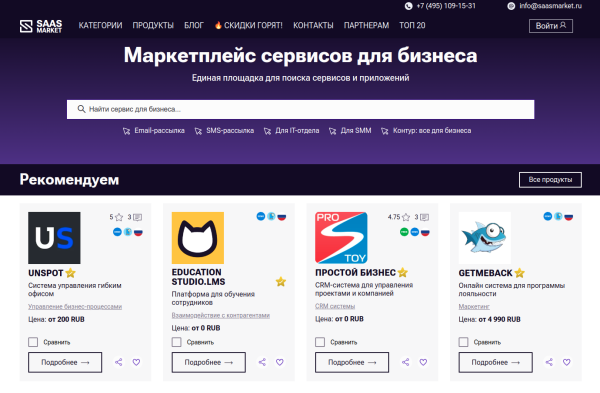The height and width of the screenshot is (393, 600).
Task: Click Подробнее on the GetMeBack card
Action: click(x=496, y=362)
